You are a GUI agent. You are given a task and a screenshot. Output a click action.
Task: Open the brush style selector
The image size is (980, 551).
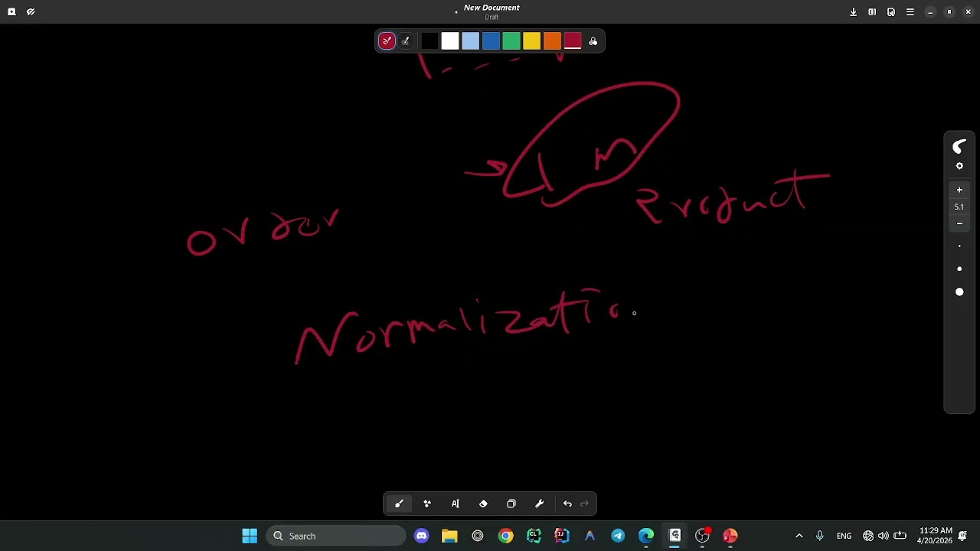click(x=959, y=146)
